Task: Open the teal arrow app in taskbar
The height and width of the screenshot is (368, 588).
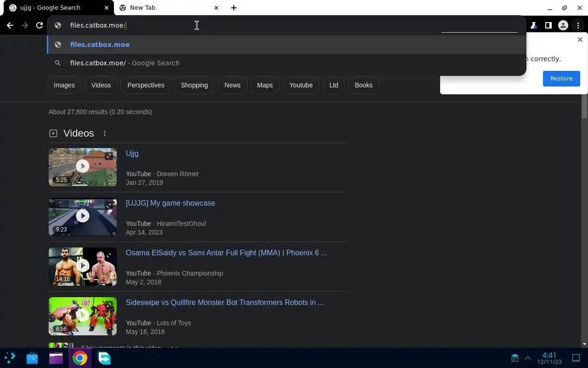Action: (104, 358)
